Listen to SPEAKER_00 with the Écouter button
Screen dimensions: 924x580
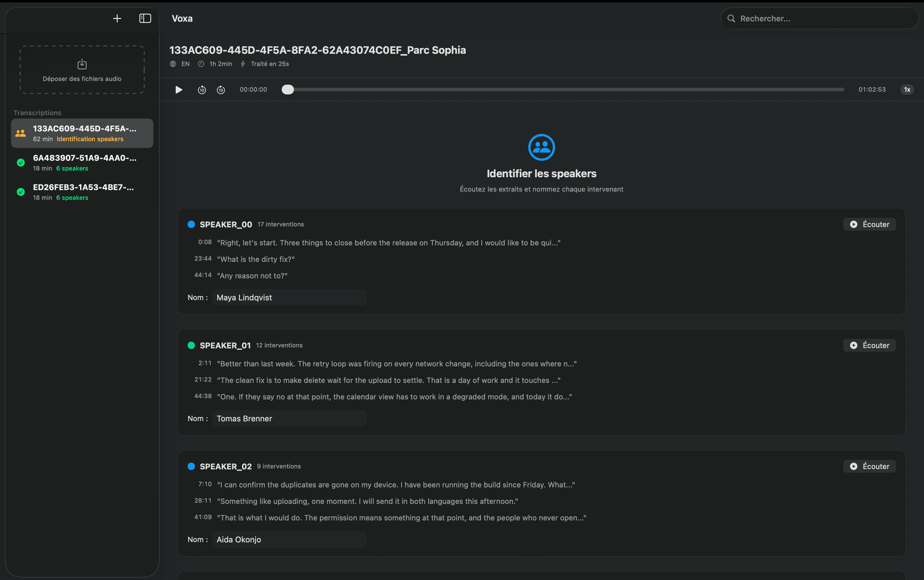869,224
